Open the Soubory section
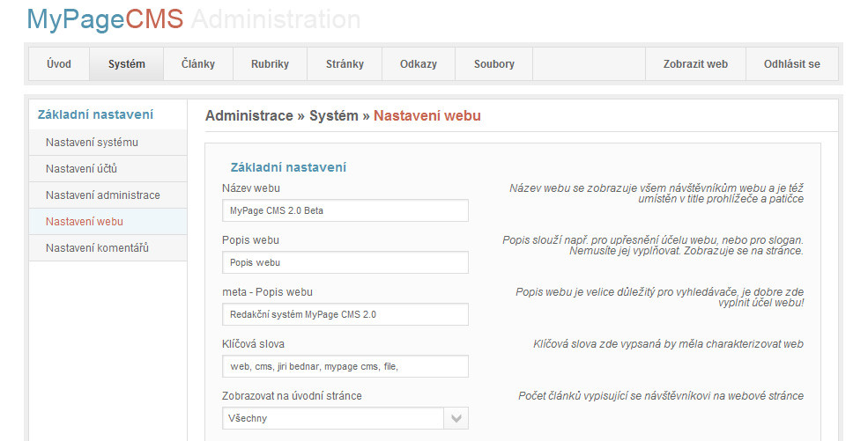868x441 pixels. point(493,64)
